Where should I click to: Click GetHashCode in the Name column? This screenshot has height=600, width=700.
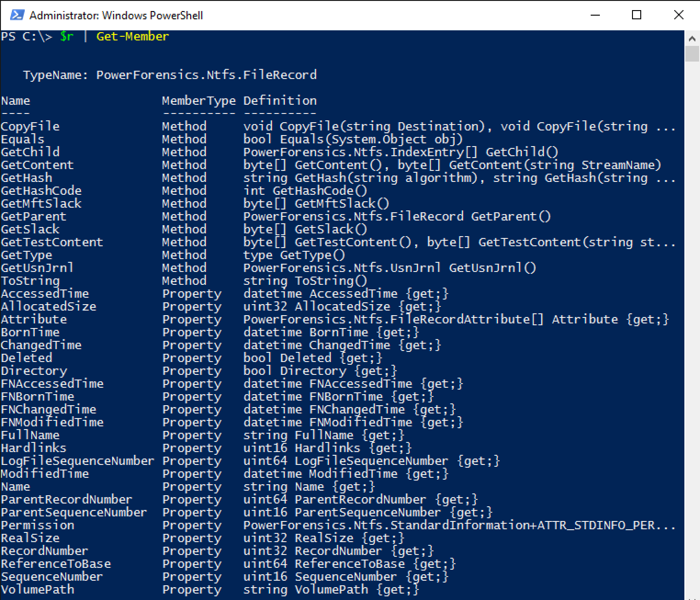pyautogui.click(x=41, y=191)
